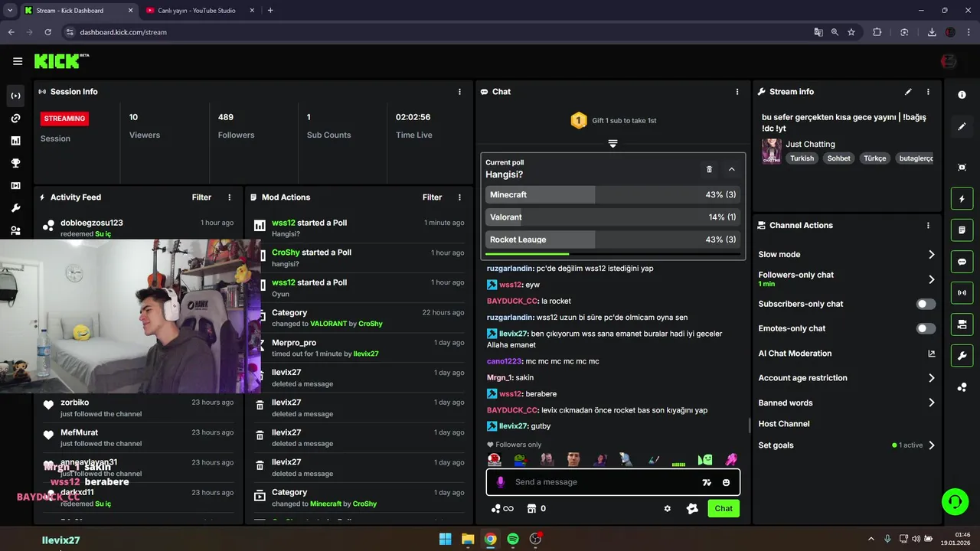Open the trophy icon in left sidebar

pyautogui.click(x=15, y=163)
